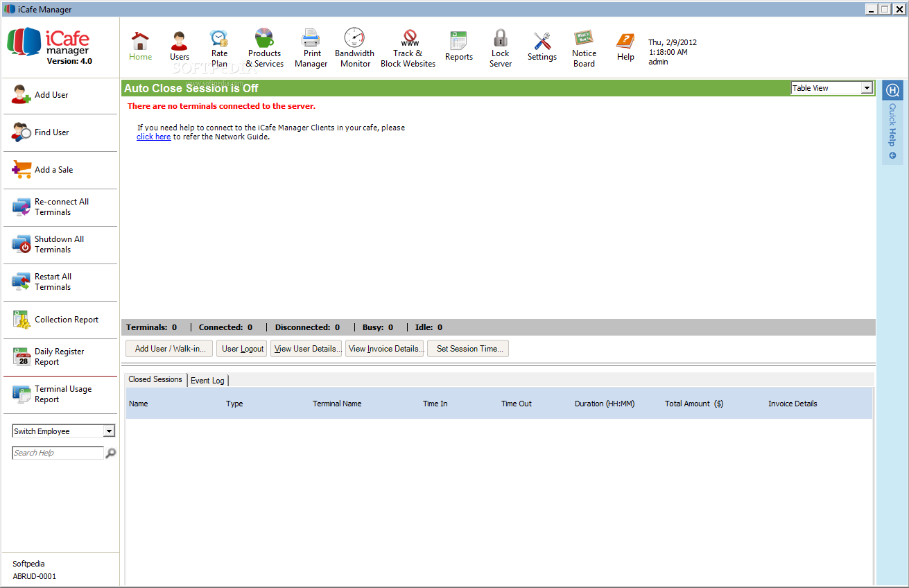Switch to the Closed Sessions tab
This screenshot has width=909, height=588.
click(155, 379)
